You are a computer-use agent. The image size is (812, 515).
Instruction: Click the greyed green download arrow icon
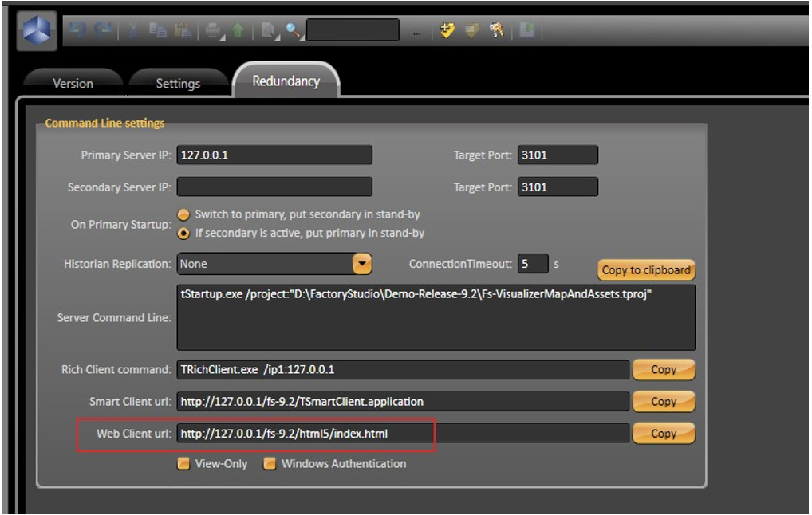[x=527, y=30]
